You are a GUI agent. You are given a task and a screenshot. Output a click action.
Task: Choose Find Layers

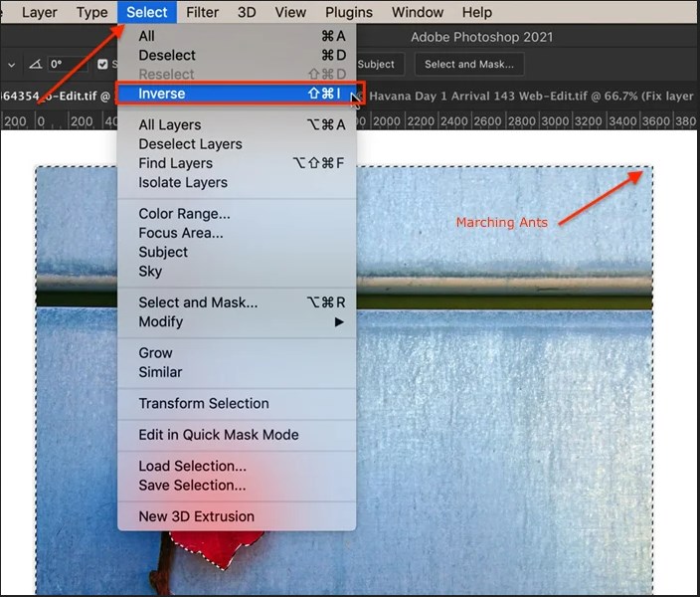(237, 163)
